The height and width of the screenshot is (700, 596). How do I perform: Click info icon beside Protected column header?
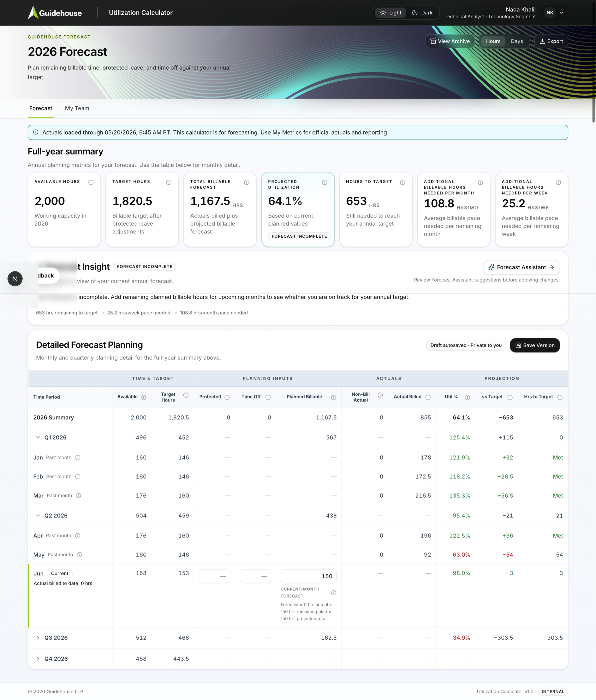(x=227, y=397)
